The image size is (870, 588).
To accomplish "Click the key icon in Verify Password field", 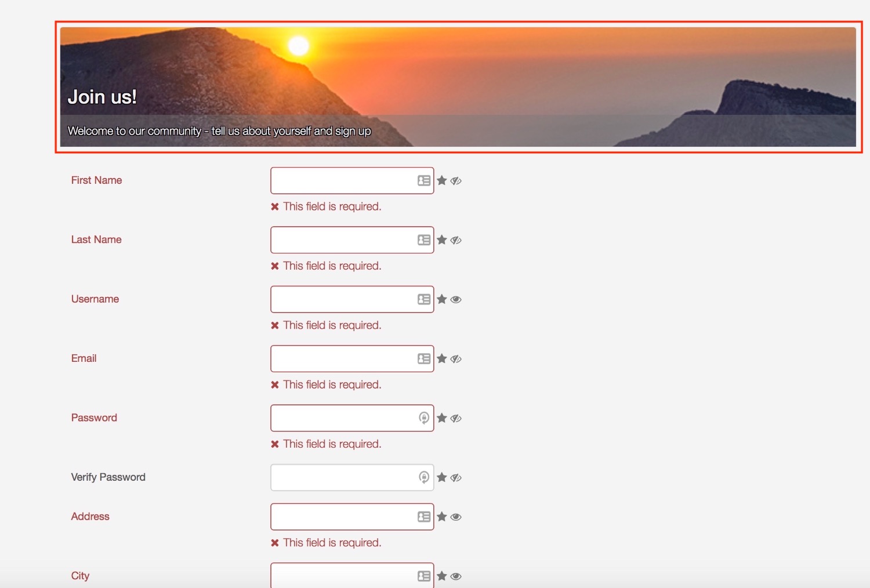I will (424, 477).
